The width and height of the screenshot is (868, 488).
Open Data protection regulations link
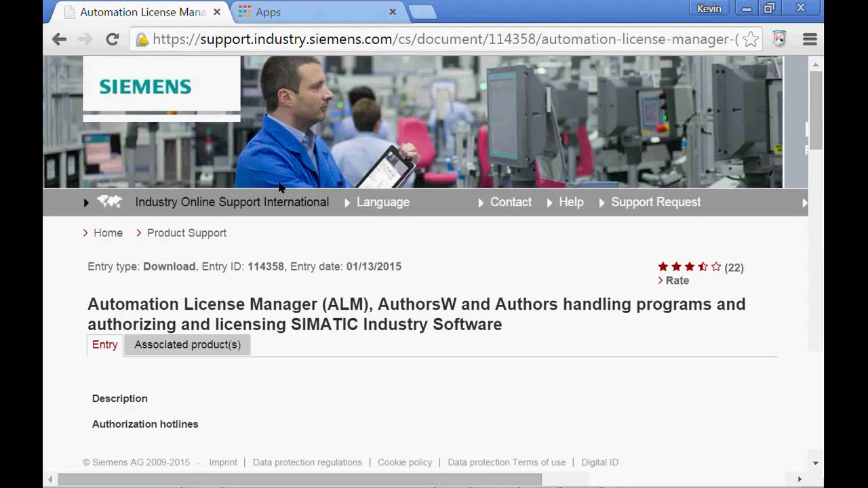tap(307, 462)
